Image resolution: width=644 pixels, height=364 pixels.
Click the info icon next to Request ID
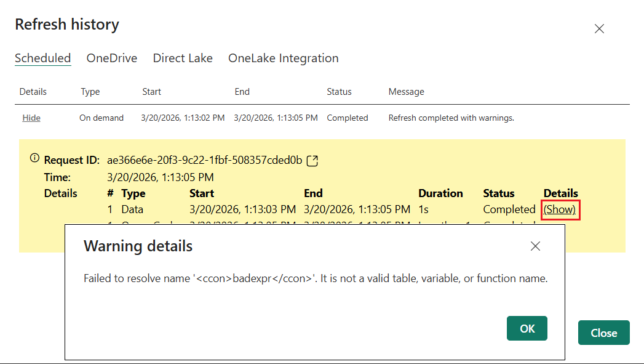[x=34, y=157]
